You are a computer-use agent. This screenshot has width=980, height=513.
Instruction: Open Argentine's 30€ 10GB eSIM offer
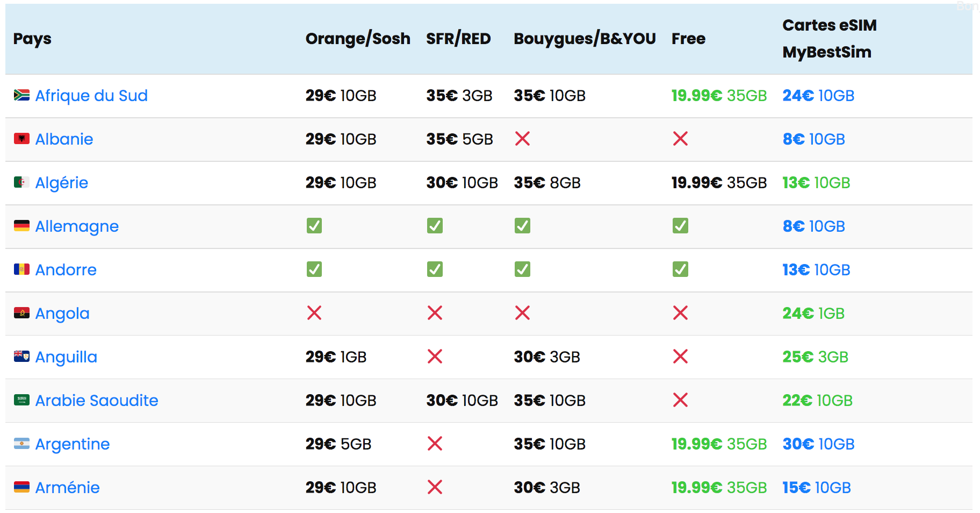click(x=818, y=444)
